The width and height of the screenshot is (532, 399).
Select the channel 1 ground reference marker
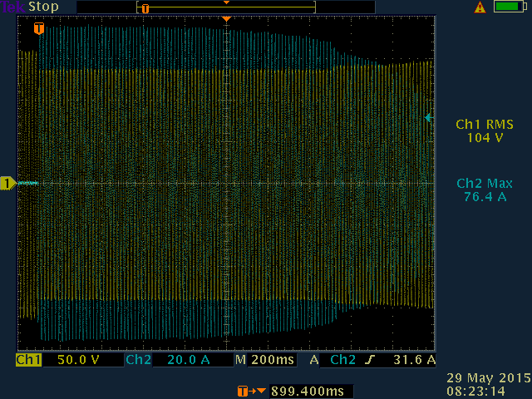8,183
